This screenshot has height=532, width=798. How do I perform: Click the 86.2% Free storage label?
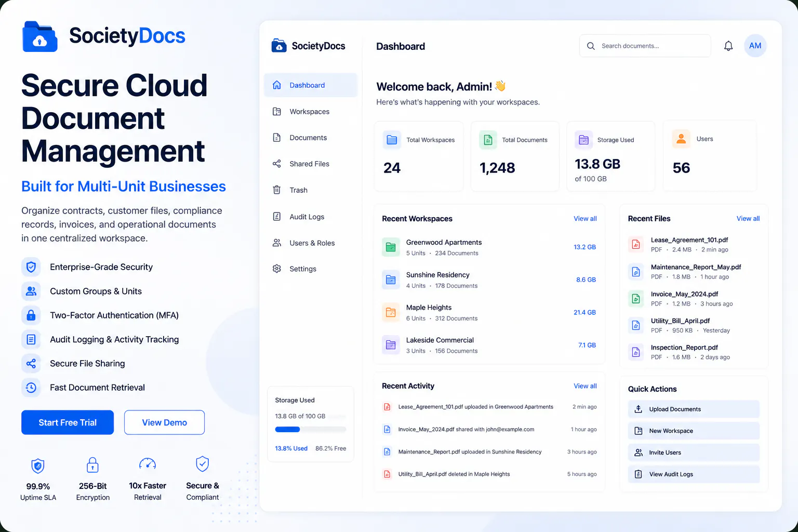coord(330,448)
